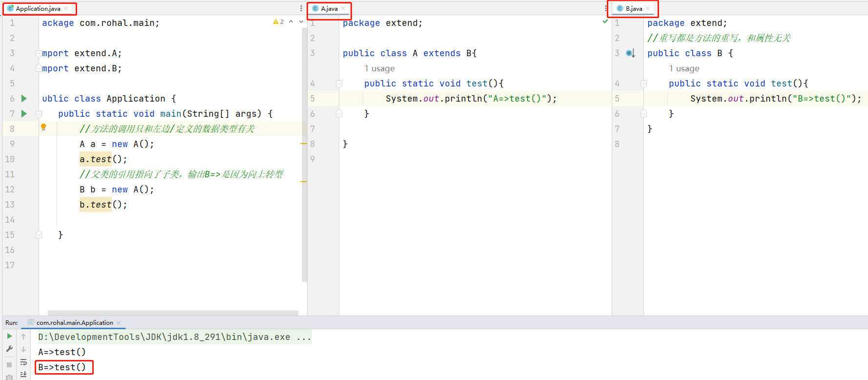Click test() fold end marker in B.java
This screenshot has height=380, width=868.
tap(643, 114)
